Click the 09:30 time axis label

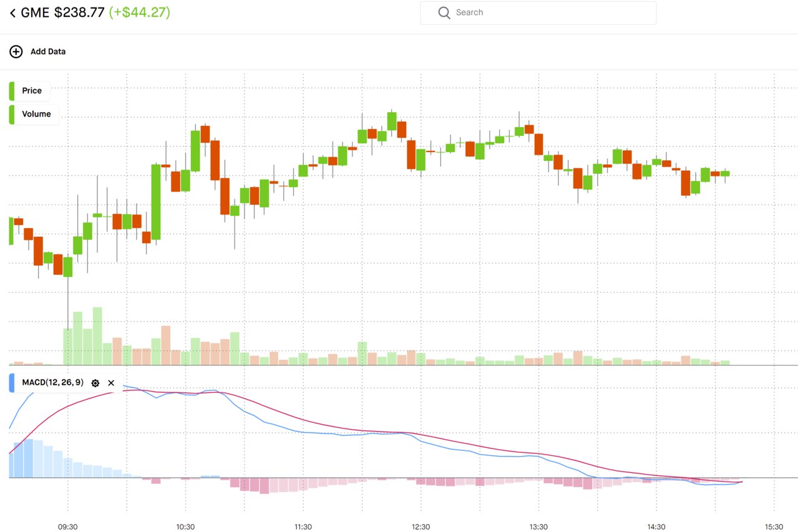coord(68,527)
